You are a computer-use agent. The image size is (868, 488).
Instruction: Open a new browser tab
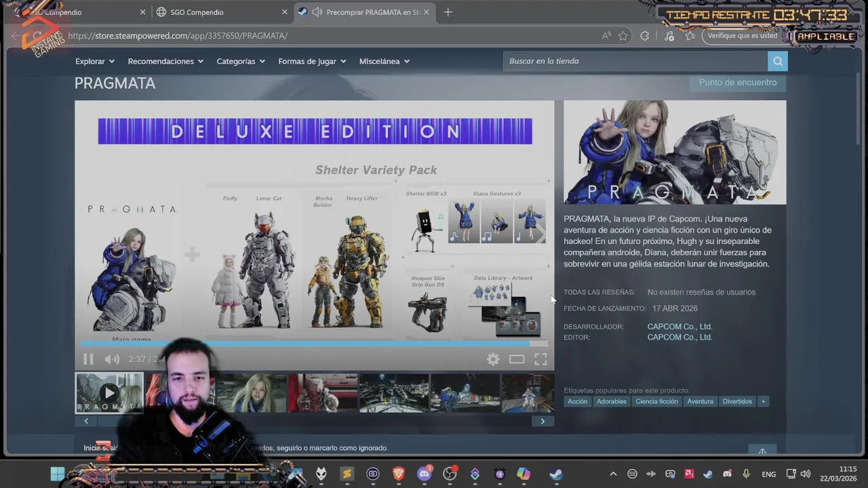[x=448, y=12]
